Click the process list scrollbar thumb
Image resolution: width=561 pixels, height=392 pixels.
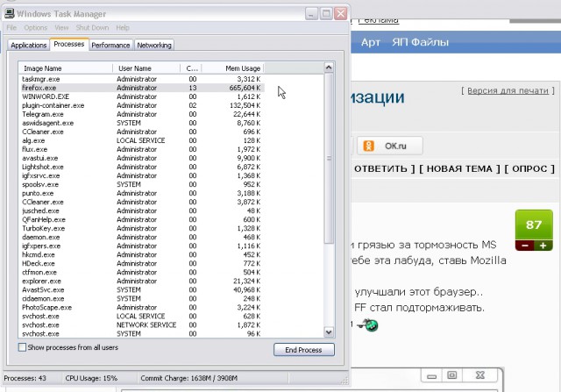(x=329, y=158)
